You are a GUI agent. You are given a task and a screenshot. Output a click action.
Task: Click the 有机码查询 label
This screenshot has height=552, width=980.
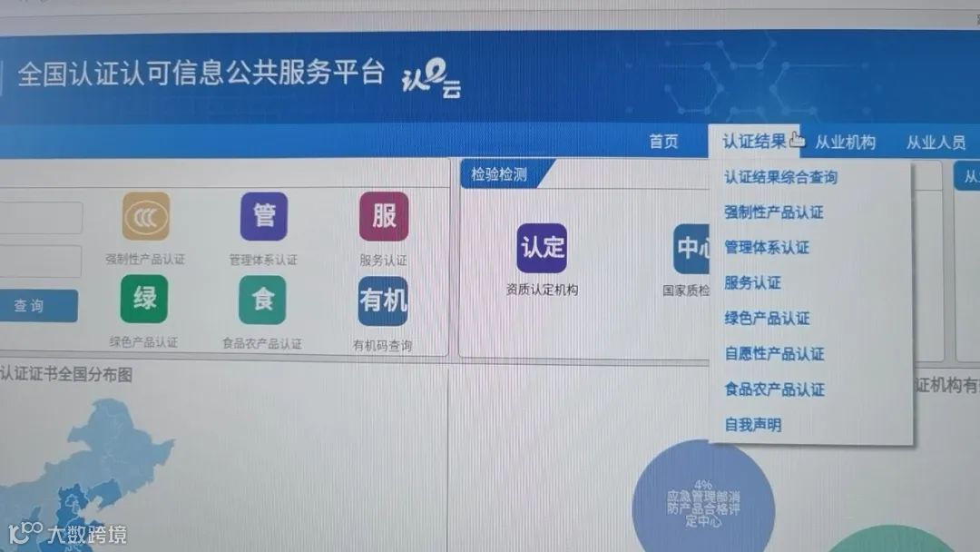pyautogui.click(x=383, y=345)
